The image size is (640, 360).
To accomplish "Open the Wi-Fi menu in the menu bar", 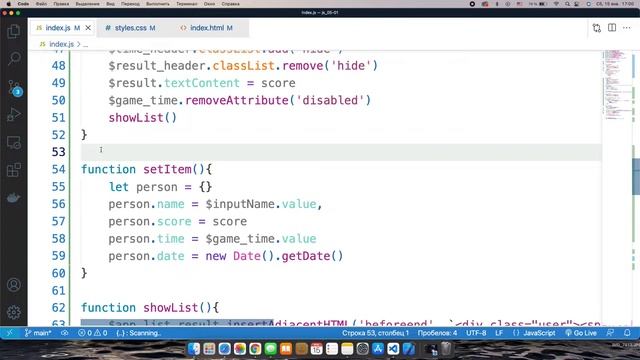I will point(556,4).
